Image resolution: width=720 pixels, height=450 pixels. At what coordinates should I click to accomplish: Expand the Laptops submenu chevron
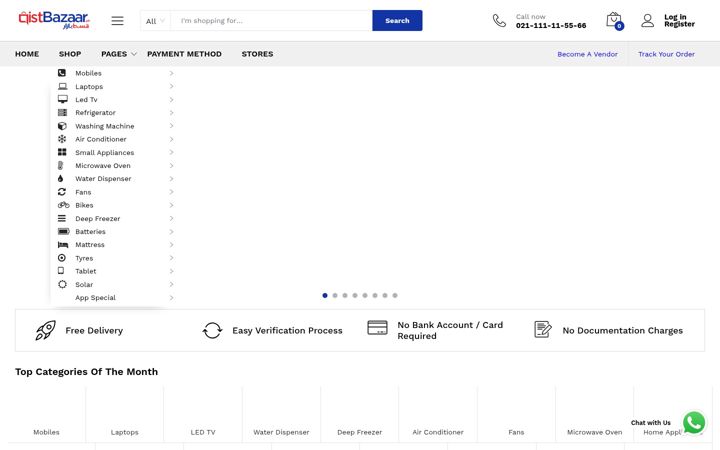171,86
